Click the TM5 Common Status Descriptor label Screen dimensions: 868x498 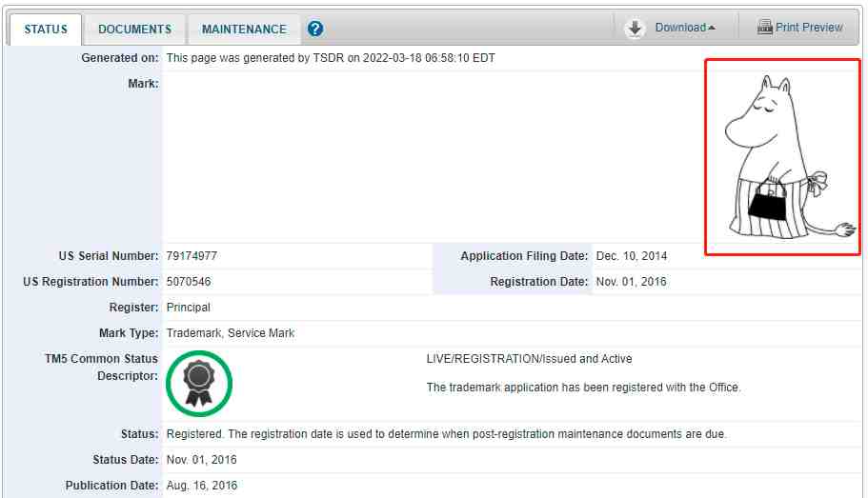pos(101,368)
